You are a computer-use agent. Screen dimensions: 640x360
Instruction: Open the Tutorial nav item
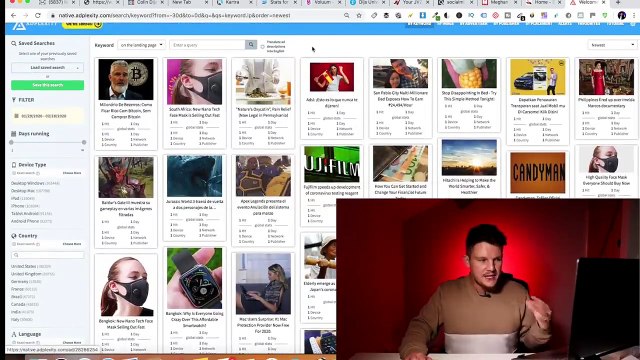(x=615, y=24)
